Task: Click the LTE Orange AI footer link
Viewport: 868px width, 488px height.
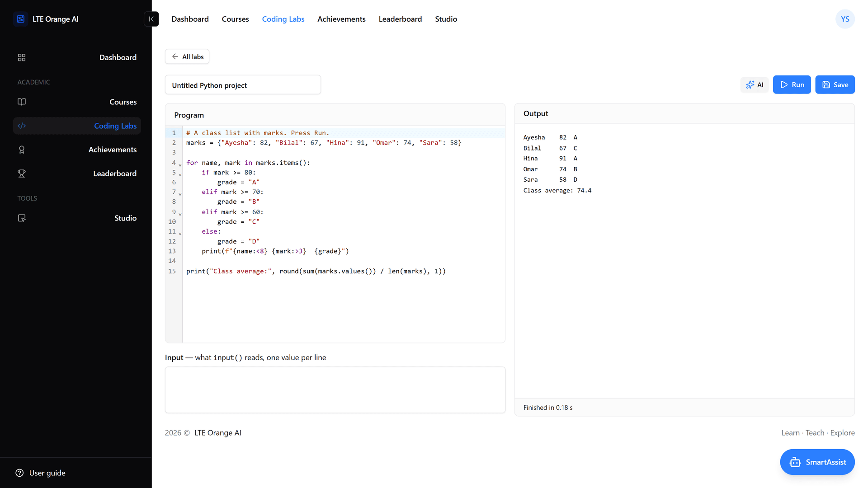Action: click(217, 432)
